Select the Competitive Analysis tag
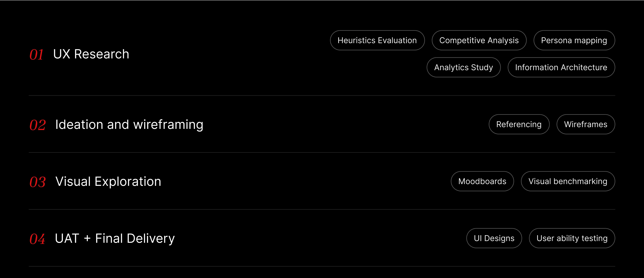This screenshot has height=278, width=644. [479, 40]
